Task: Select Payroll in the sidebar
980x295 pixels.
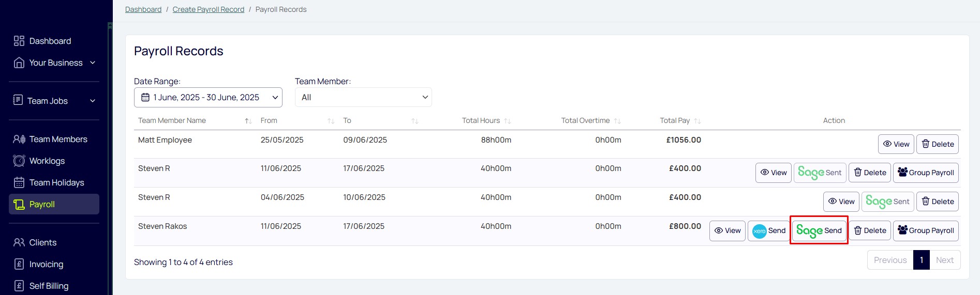Action: (x=54, y=204)
